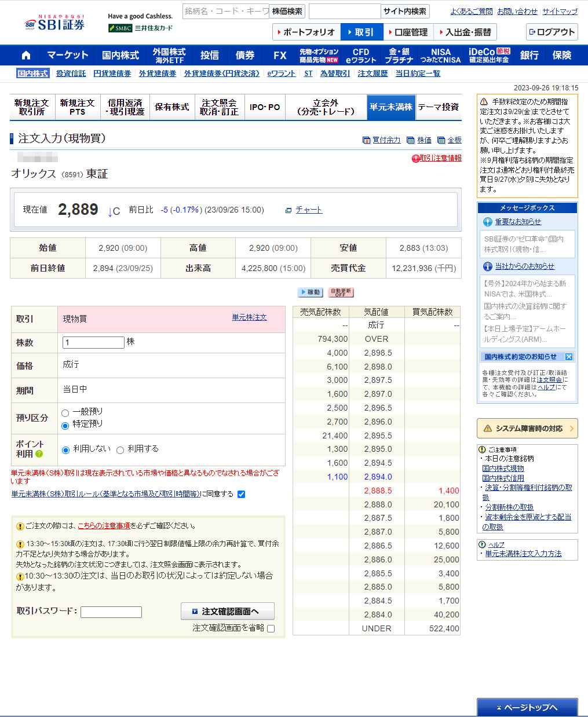Click the SBI証券 logo
588x717 pixels.
55,24
